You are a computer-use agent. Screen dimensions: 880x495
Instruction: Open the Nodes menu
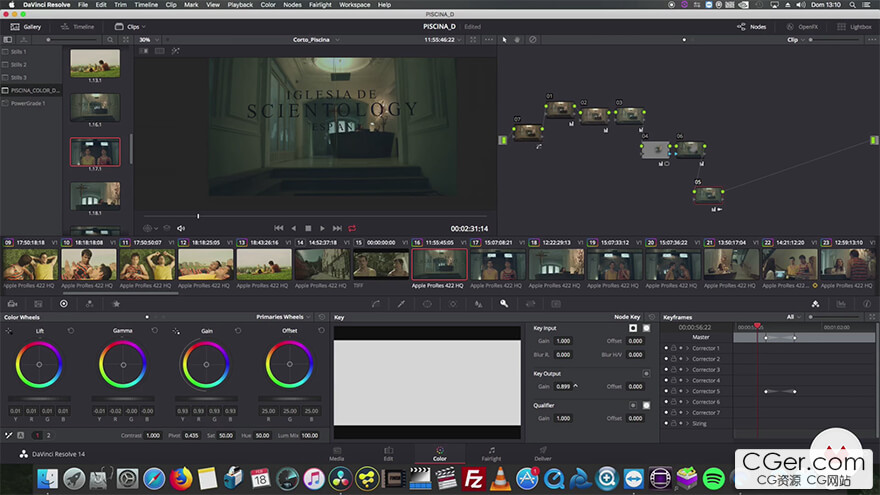tap(292, 4)
